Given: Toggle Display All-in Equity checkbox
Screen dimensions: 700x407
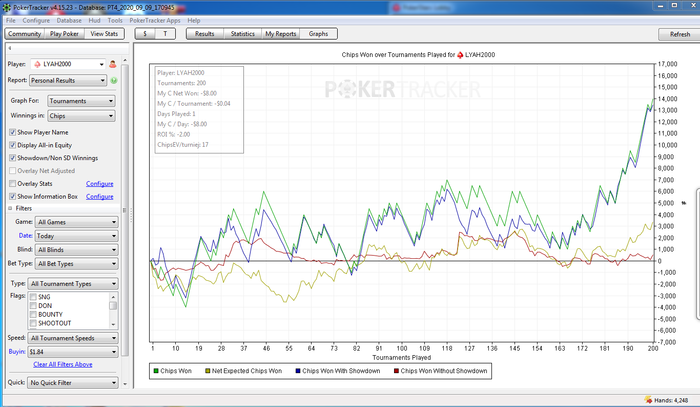Looking at the screenshot, I should point(12,145).
